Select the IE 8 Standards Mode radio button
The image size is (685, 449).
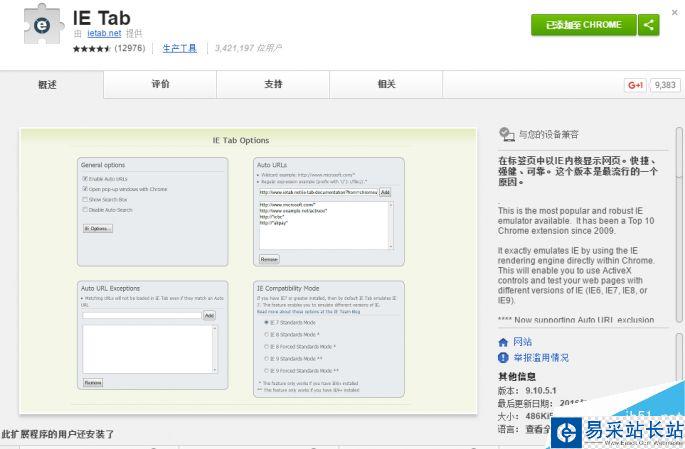(x=266, y=335)
